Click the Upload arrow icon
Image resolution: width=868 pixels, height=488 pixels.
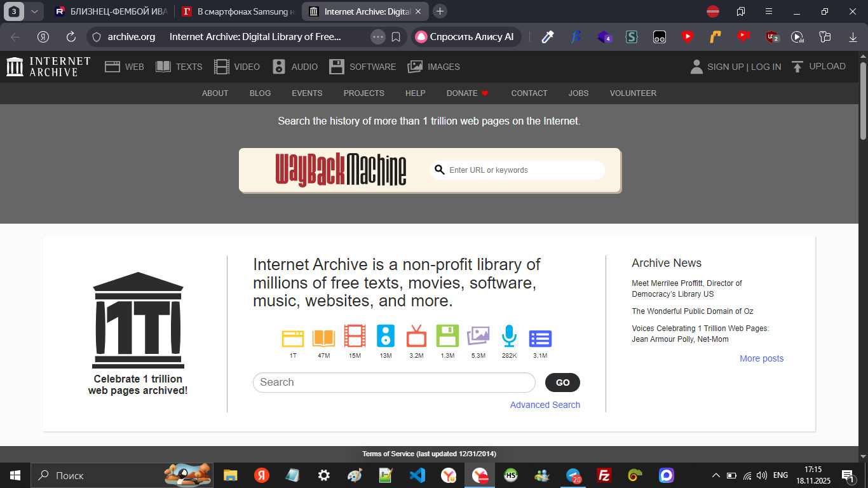pyautogui.click(x=797, y=67)
